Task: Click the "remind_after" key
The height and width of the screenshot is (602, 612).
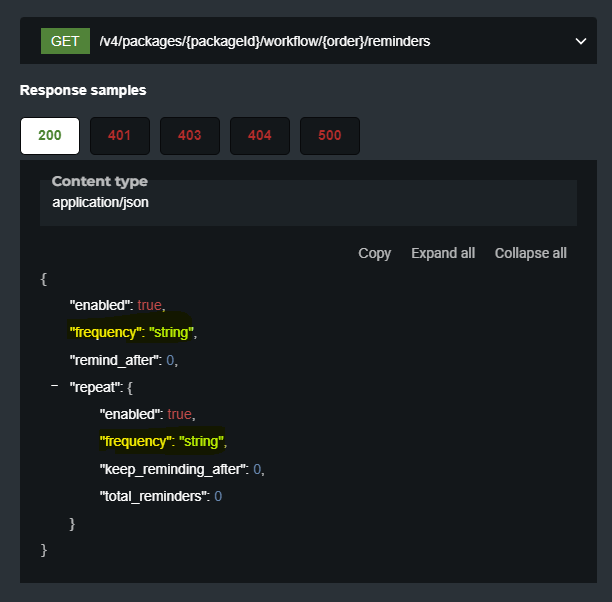Action: pos(114,359)
